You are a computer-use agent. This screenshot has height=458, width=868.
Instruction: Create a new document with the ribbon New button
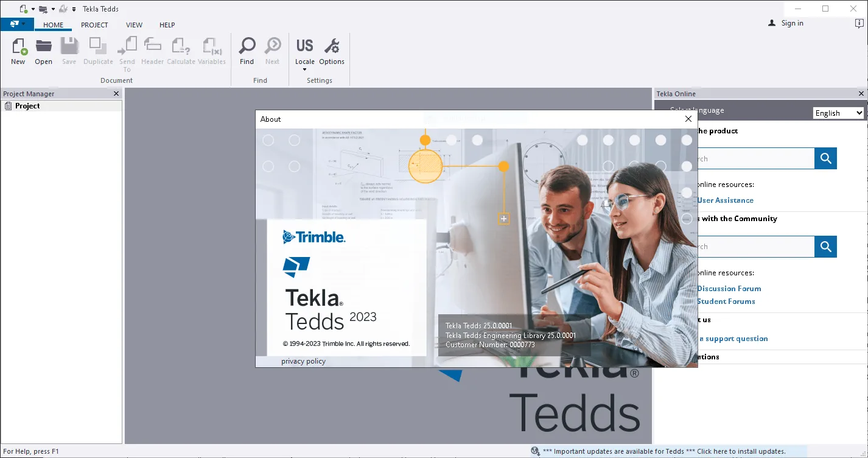point(18,51)
